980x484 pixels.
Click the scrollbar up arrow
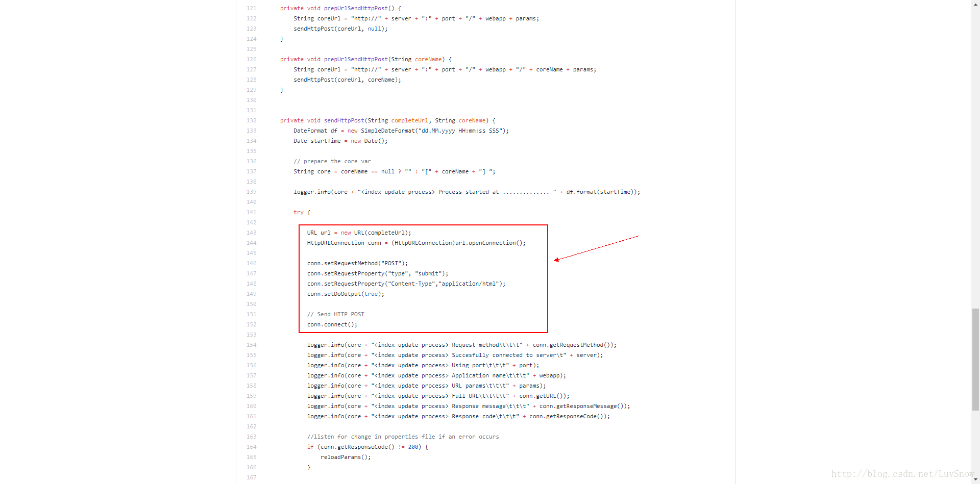(975, 4)
